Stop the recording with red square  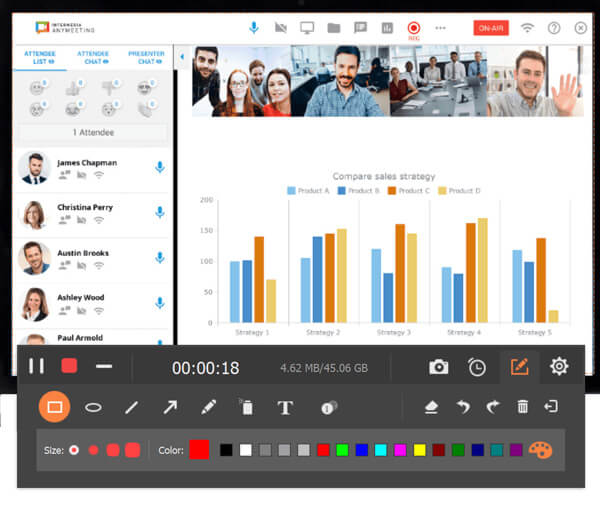pos(69,366)
